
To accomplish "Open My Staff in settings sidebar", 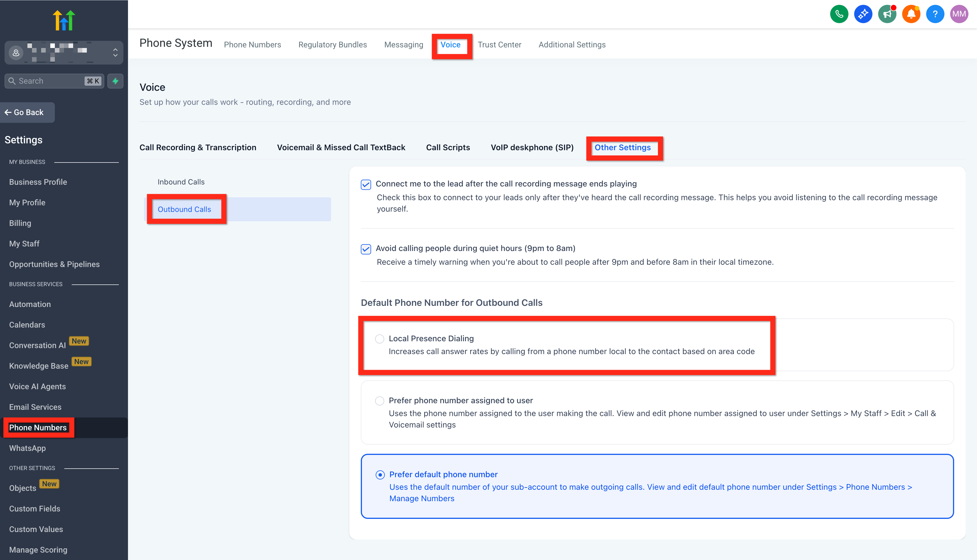I will pyautogui.click(x=24, y=244).
